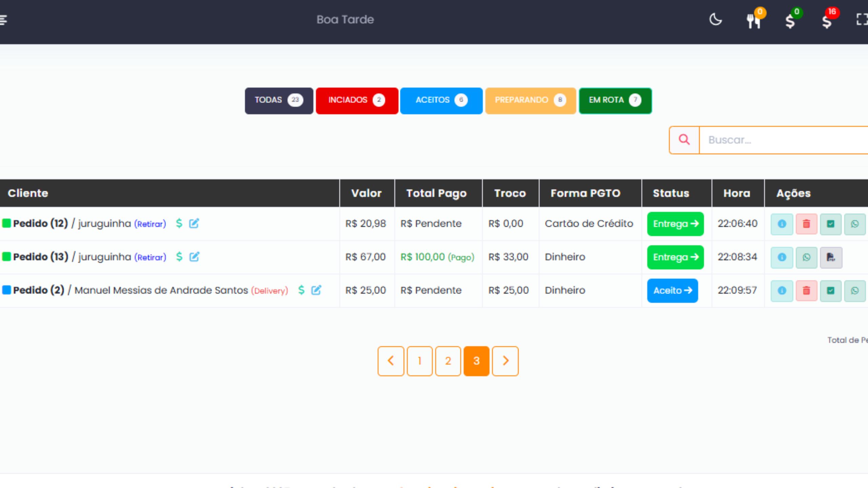Delete Pedido (12) with trash icon
The image size is (868, 488).
click(806, 224)
